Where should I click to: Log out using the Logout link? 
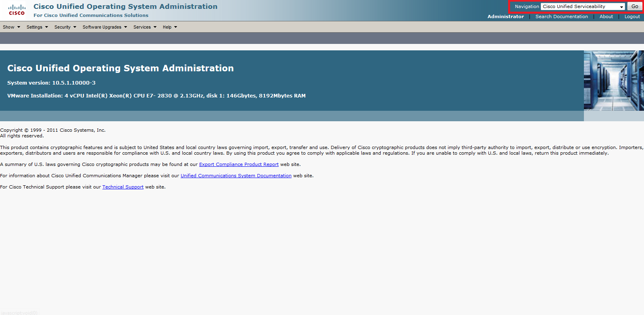tap(632, 17)
